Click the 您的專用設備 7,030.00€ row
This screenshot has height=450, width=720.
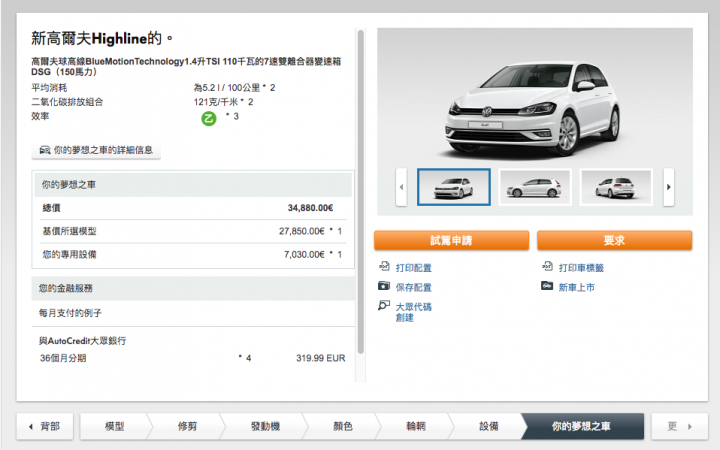193,254
